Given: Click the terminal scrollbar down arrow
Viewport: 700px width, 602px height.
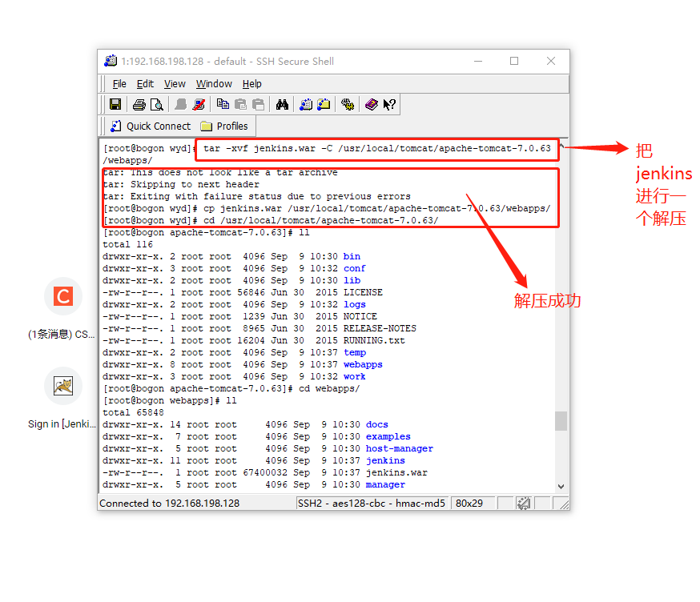Looking at the screenshot, I should (561, 487).
